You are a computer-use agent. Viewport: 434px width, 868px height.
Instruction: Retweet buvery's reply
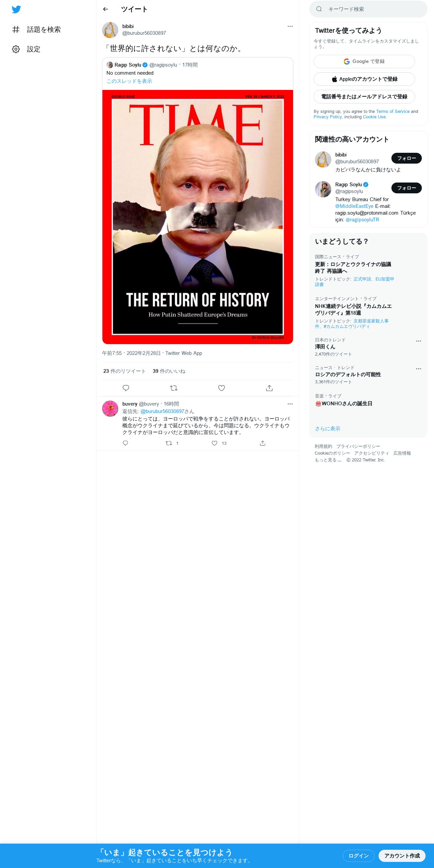169,443
